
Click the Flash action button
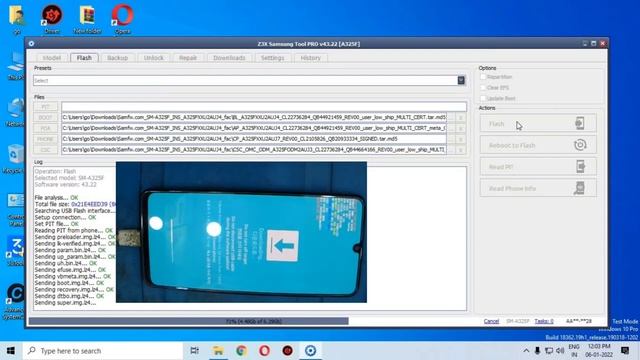click(x=538, y=123)
